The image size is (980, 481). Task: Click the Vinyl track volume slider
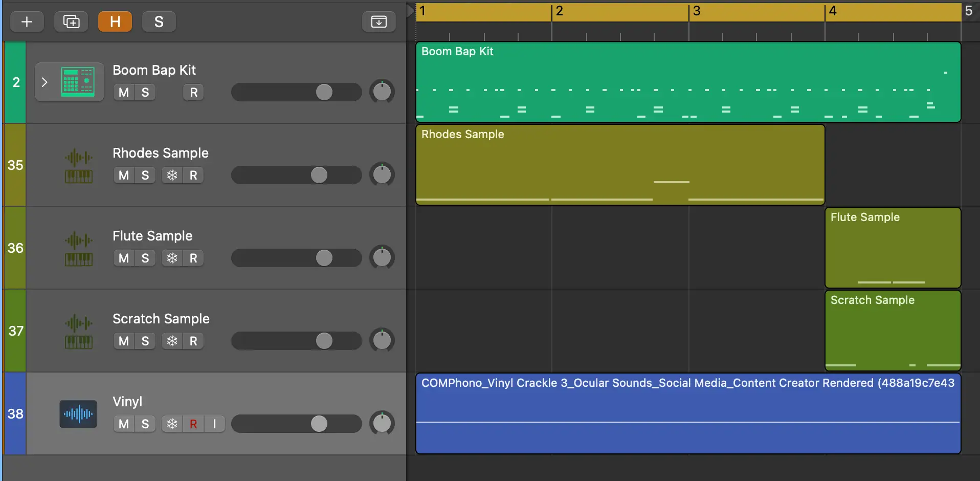coord(297,424)
